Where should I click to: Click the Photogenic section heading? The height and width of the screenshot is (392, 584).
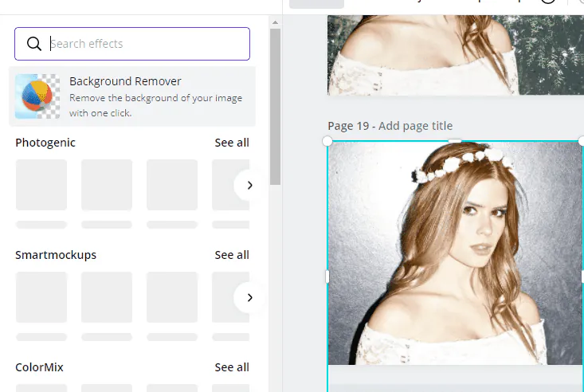coord(45,143)
